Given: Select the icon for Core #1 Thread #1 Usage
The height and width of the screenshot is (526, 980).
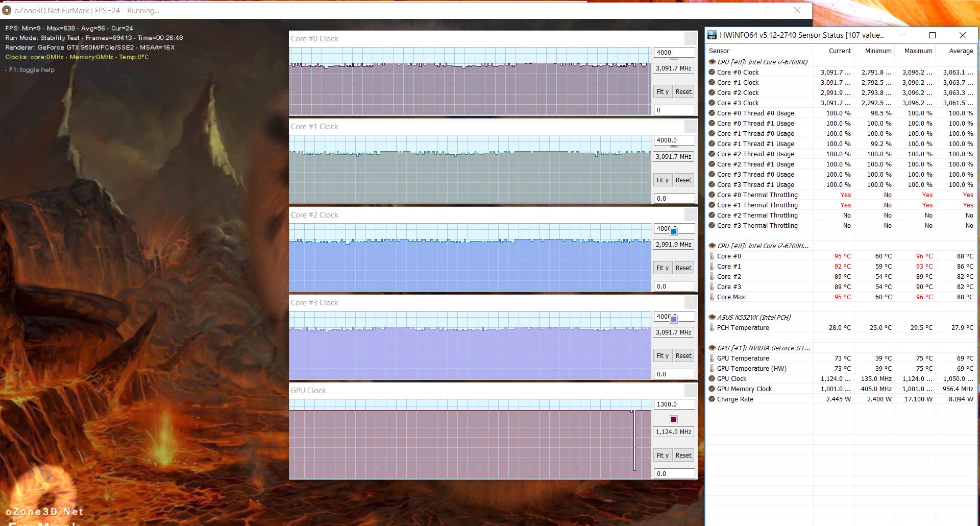Looking at the screenshot, I should click(712, 144).
